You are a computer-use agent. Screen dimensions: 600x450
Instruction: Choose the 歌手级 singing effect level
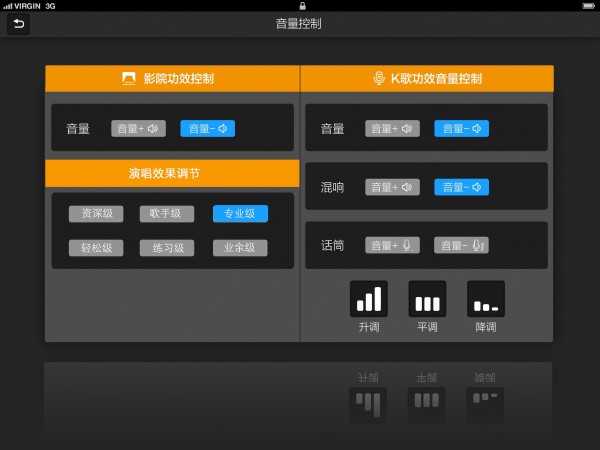166,213
